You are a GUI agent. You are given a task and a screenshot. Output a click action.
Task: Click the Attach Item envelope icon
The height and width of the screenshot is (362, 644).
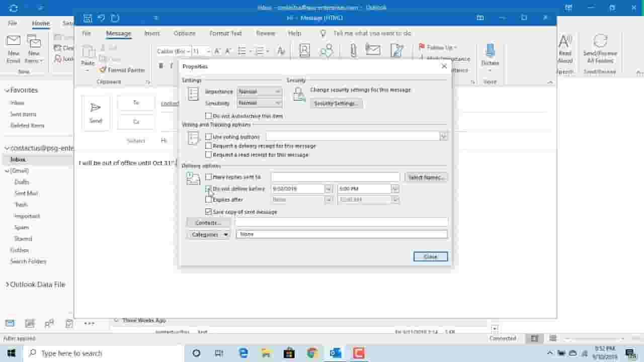click(x=373, y=50)
